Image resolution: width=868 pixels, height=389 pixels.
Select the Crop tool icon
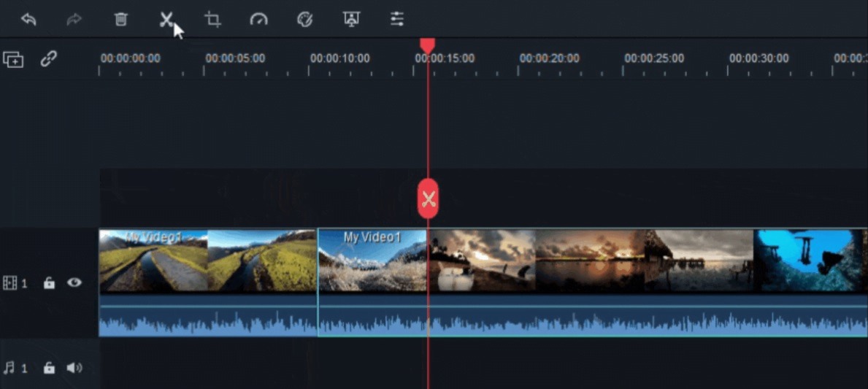pyautogui.click(x=213, y=20)
